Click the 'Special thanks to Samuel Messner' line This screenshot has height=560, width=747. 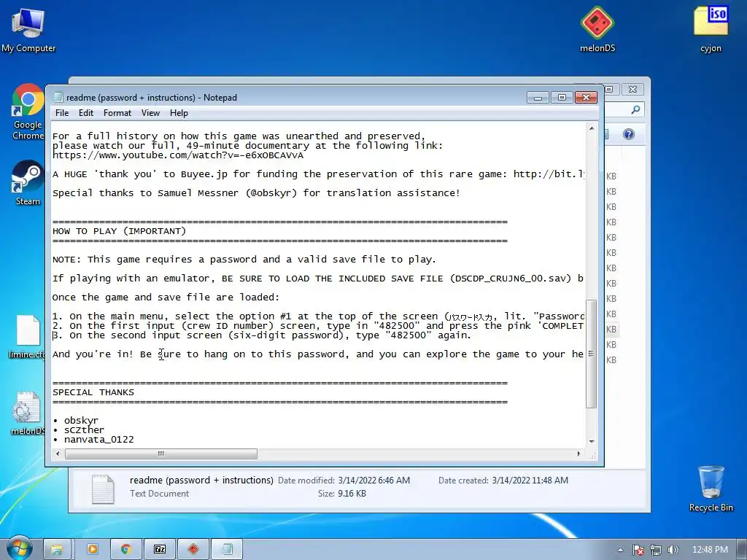tap(256, 192)
